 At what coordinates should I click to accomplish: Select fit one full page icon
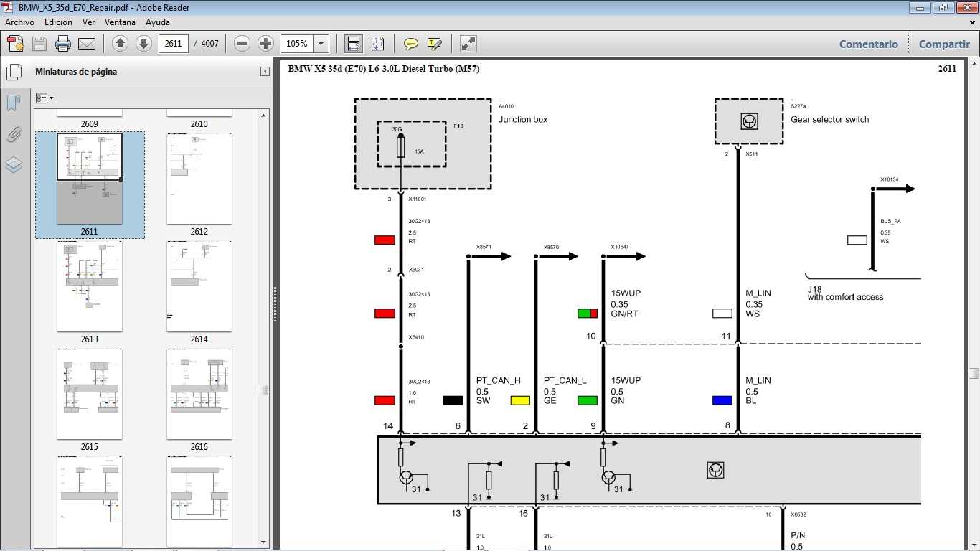378,44
